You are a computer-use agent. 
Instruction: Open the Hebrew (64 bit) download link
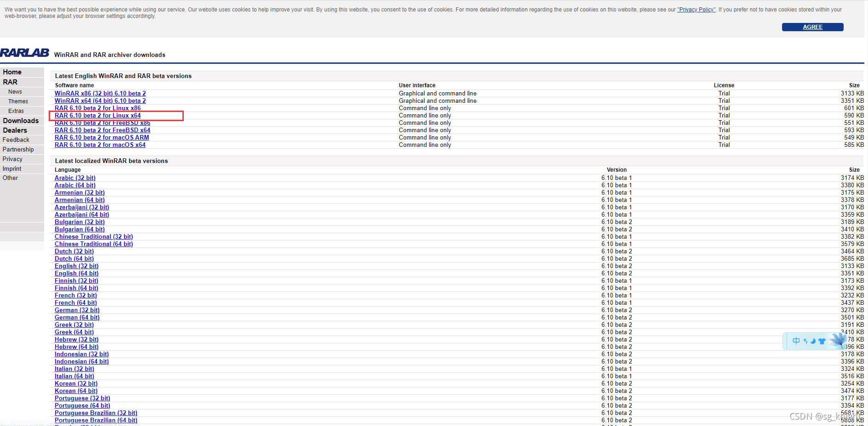point(77,347)
